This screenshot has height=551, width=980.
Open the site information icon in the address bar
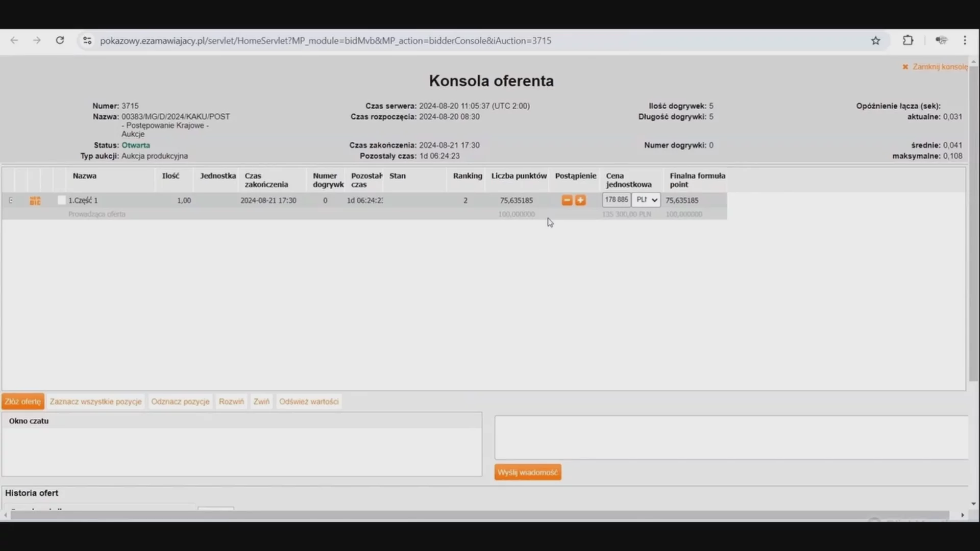pos(87,41)
